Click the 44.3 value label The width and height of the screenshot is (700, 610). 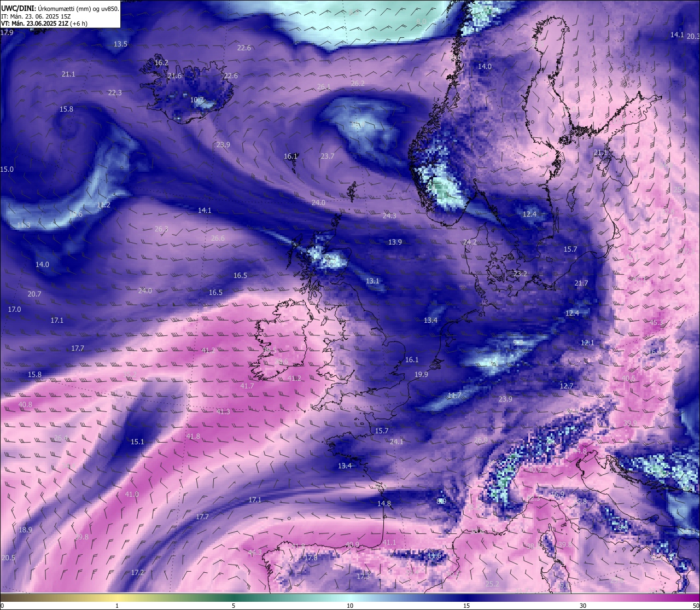click(x=254, y=553)
